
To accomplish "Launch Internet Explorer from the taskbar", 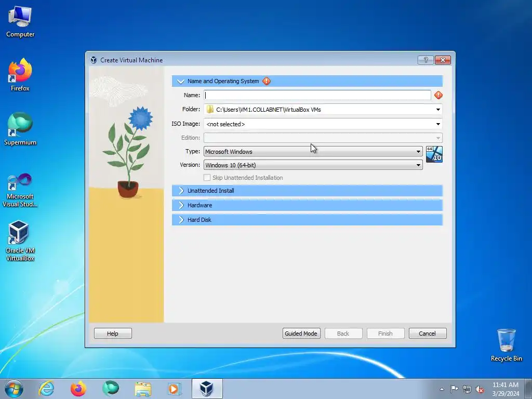I will click(46, 389).
